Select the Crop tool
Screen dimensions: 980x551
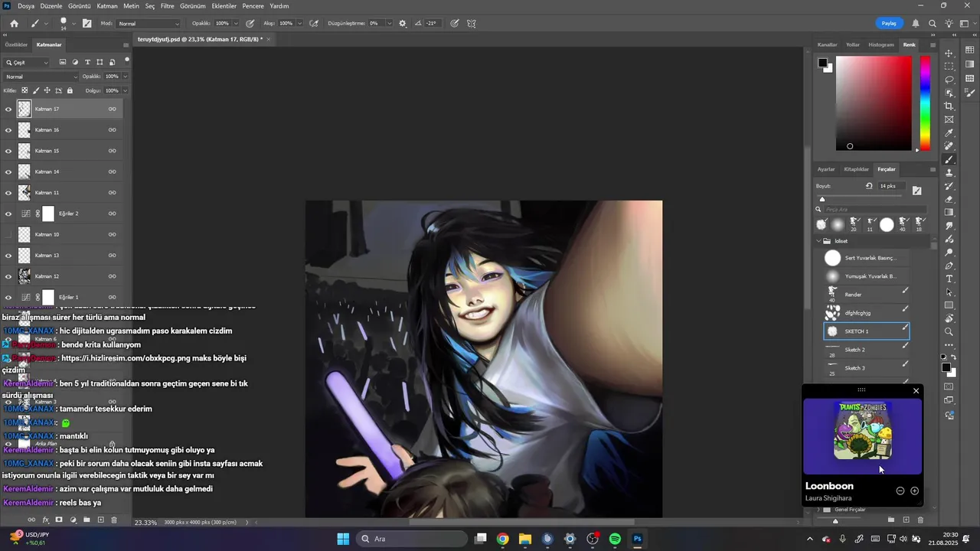[949, 106]
